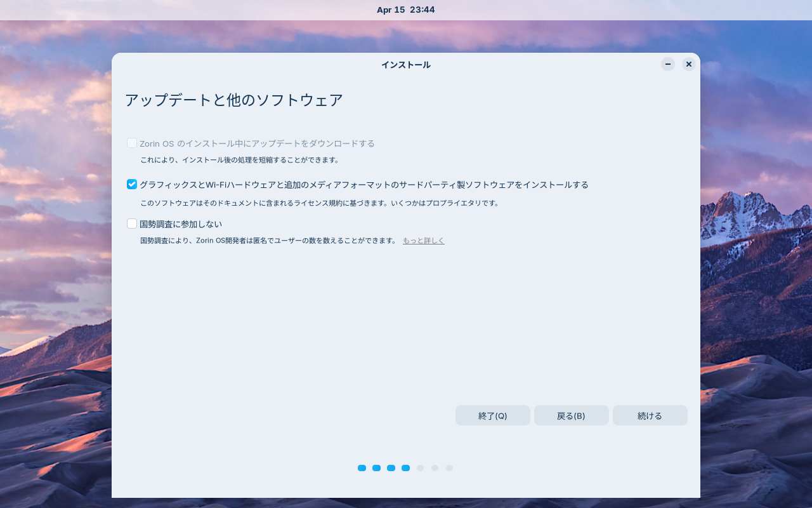
Task: Click the 終了(Q) button
Action: pyautogui.click(x=492, y=415)
